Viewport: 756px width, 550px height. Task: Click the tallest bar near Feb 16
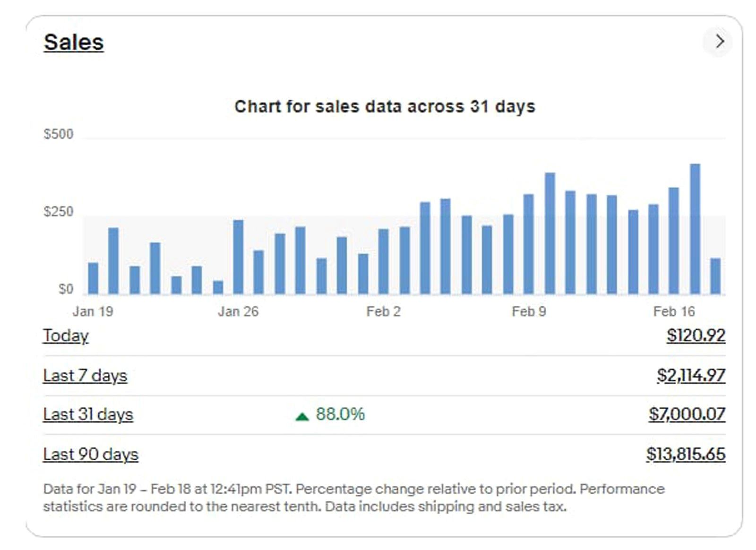pyautogui.click(x=695, y=229)
